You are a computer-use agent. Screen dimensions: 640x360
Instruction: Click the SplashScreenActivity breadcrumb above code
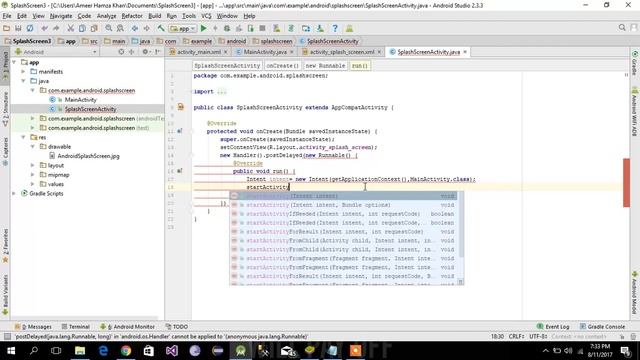coord(227,66)
